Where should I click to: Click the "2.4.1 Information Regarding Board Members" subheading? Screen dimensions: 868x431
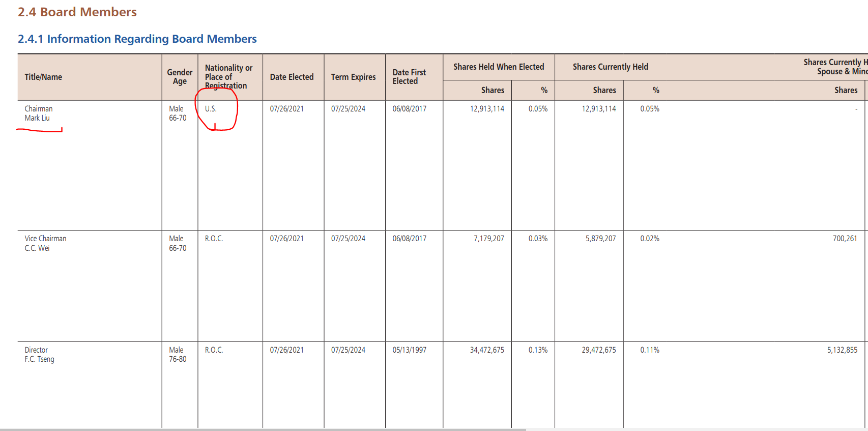137,39
